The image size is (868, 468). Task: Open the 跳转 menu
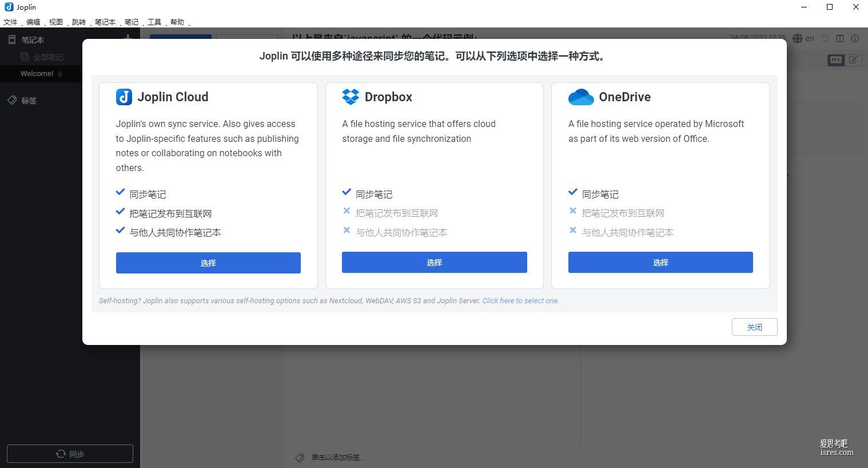[x=79, y=22]
